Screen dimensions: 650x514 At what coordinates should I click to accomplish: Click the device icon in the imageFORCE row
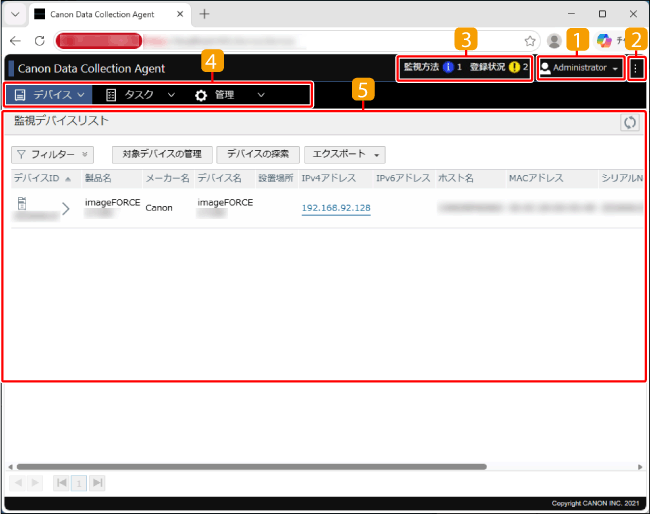click(x=22, y=203)
